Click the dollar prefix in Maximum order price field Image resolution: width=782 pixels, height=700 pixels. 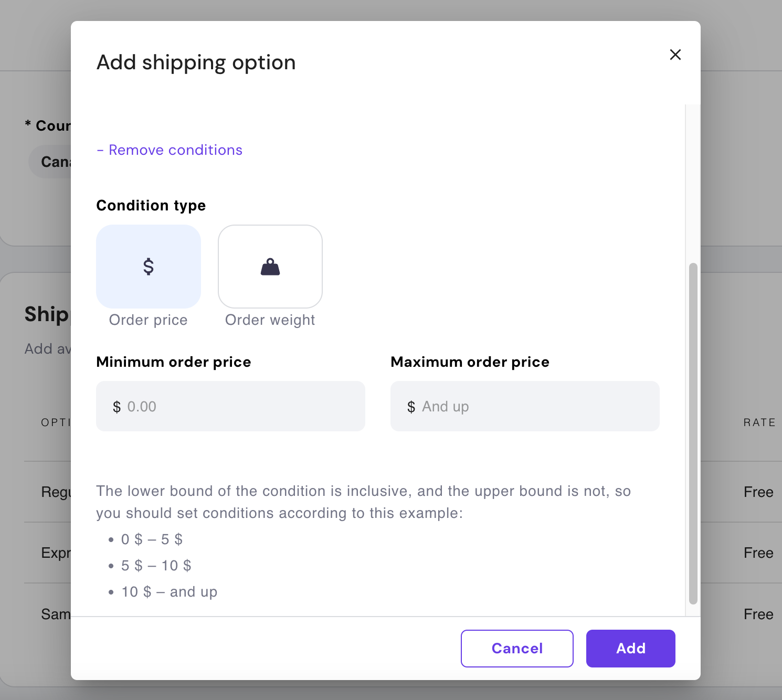[x=412, y=406]
